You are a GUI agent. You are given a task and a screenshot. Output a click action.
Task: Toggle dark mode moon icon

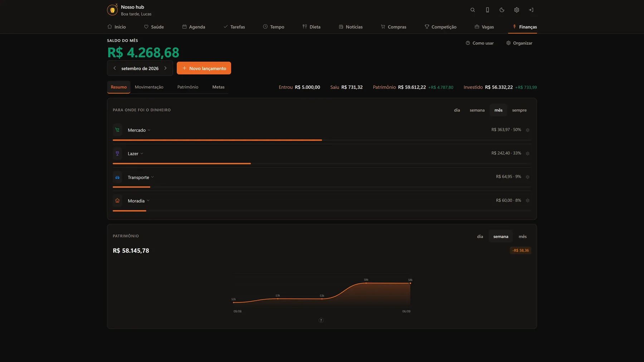tap(502, 10)
